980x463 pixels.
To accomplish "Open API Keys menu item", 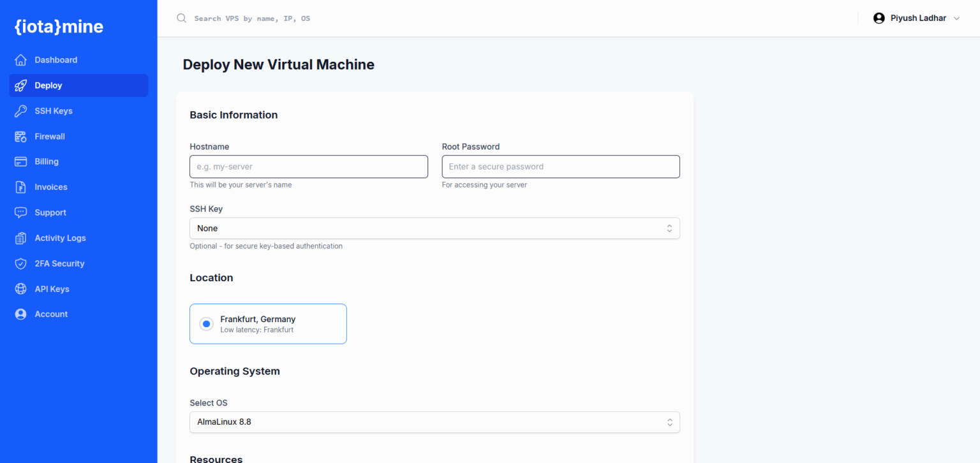I will click(52, 289).
